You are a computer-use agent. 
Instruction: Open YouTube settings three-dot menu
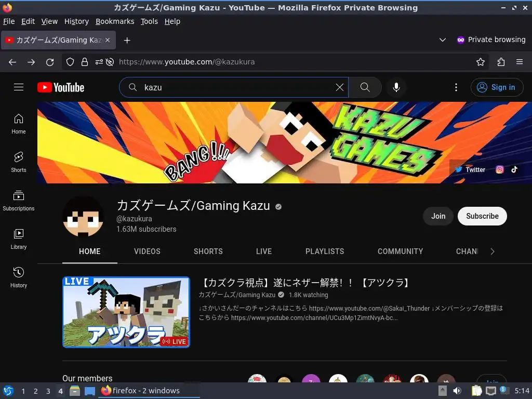pyautogui.click(x=456, y=87)
